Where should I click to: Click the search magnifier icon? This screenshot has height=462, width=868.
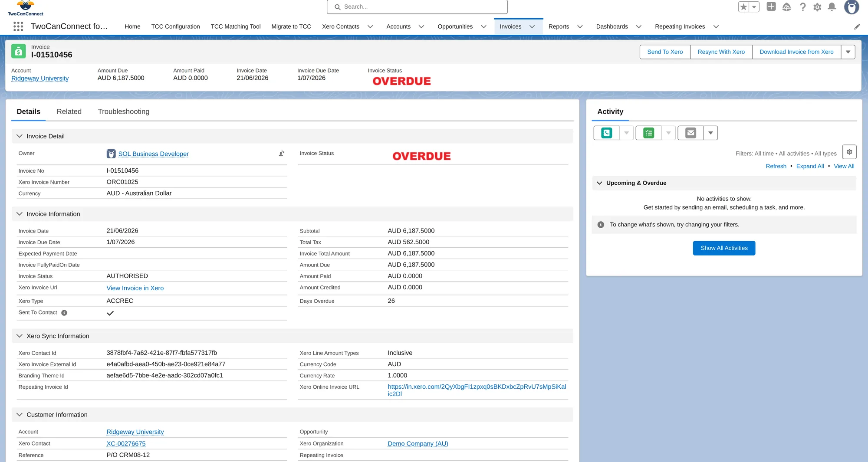338,7
